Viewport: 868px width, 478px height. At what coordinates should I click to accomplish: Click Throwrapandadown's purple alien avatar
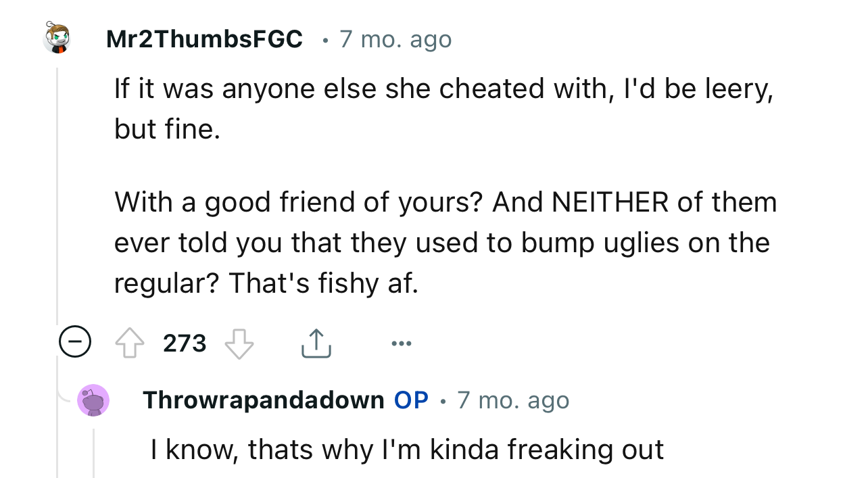tap(93, 400)
